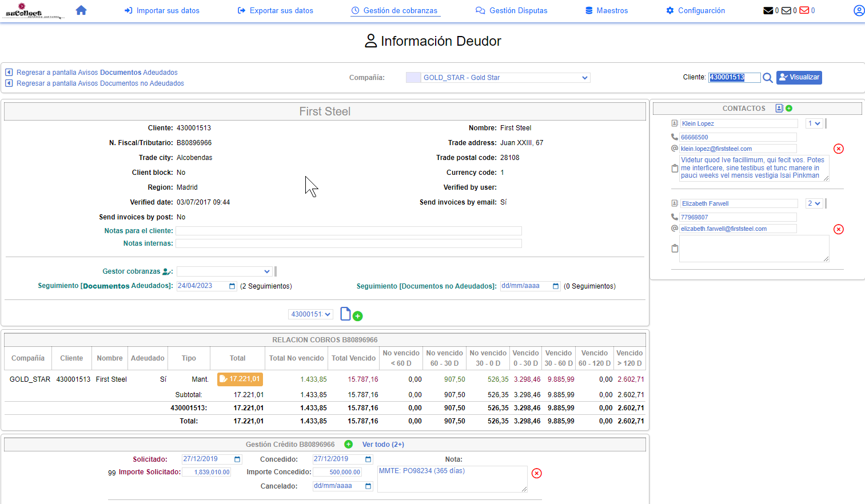Click phone icon beside 66666500
865x504 pixels.
click(x=675, y=137)
